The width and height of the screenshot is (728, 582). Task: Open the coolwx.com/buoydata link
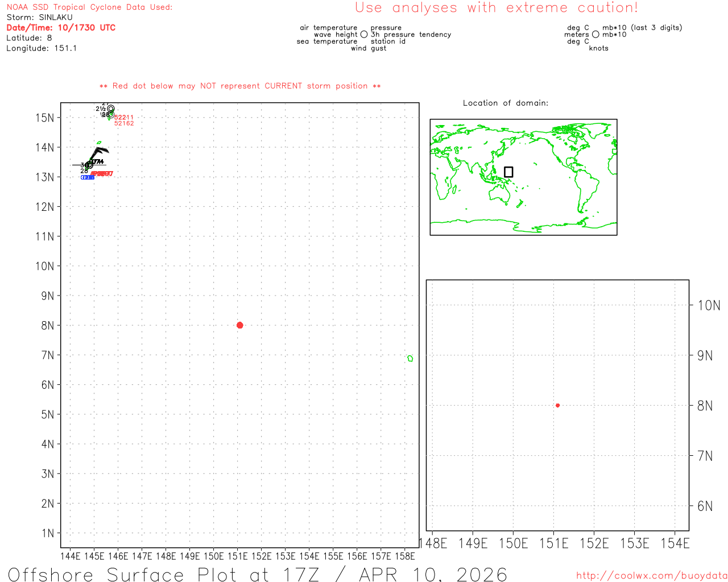click(652, 576)
